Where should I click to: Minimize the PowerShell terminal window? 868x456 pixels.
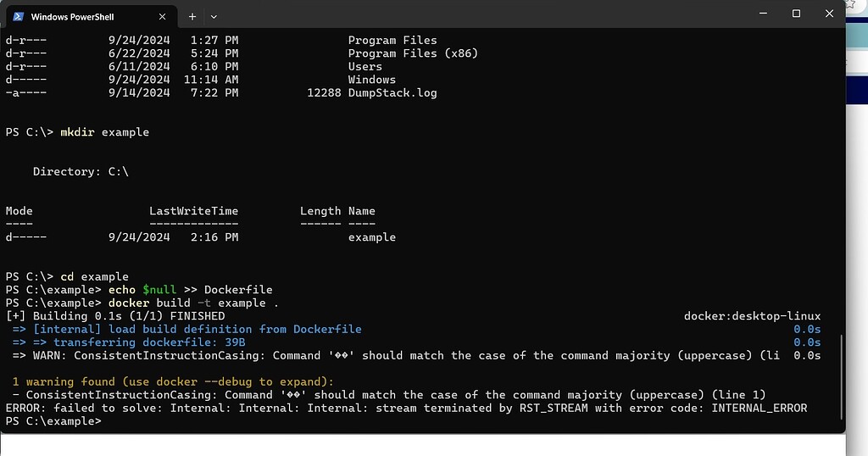764,14
